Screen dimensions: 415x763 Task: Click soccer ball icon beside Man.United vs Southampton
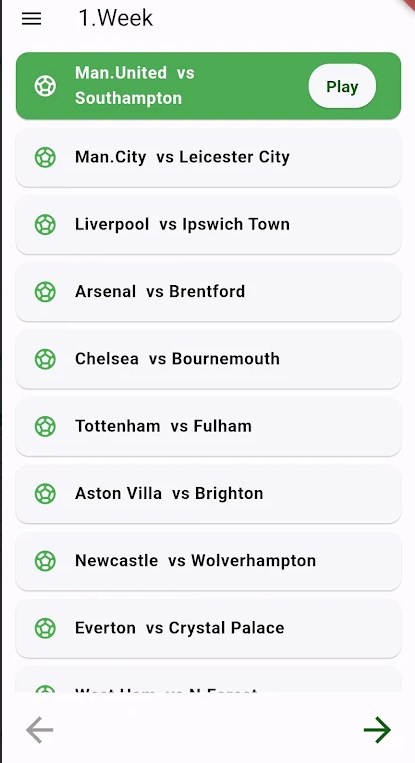point(45,86)
